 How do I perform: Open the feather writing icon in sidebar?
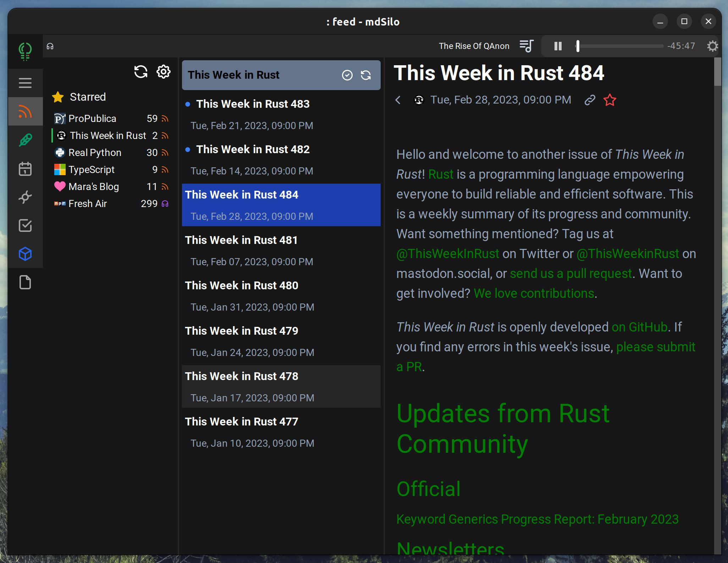tap(25, 140)
